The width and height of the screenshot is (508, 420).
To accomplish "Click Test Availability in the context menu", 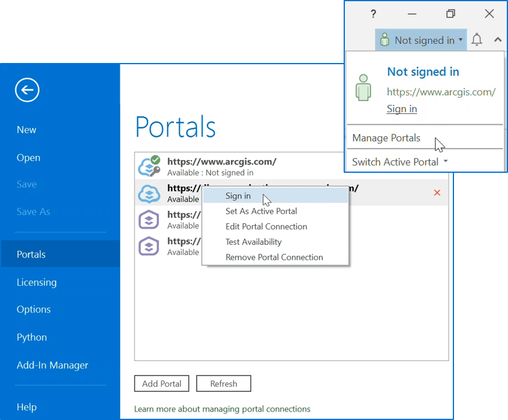I will click(254, 242).
